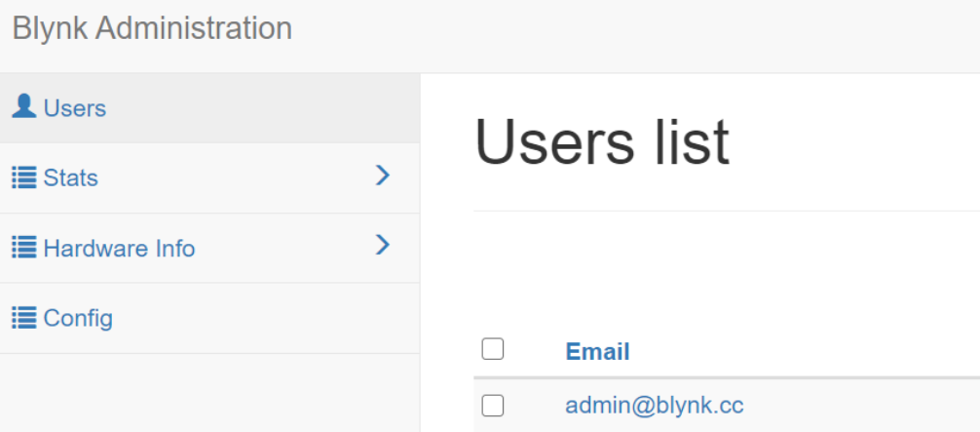Go to Hardware Info text label

tap(119, 249)
